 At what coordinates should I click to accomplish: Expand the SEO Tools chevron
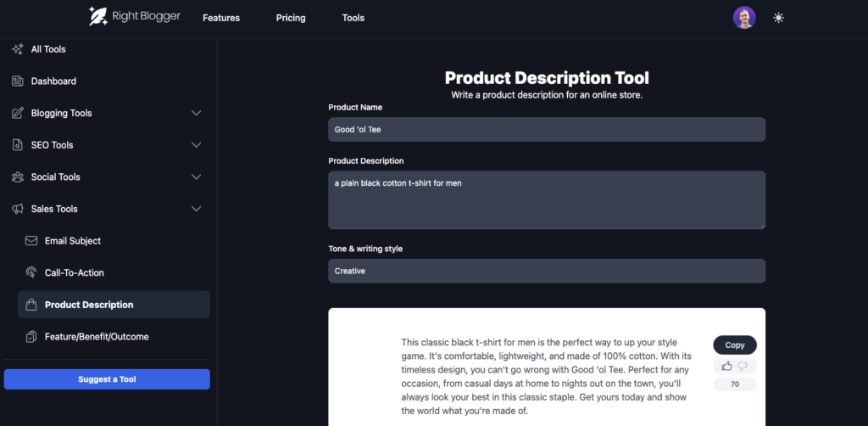(x=196, y=145)
